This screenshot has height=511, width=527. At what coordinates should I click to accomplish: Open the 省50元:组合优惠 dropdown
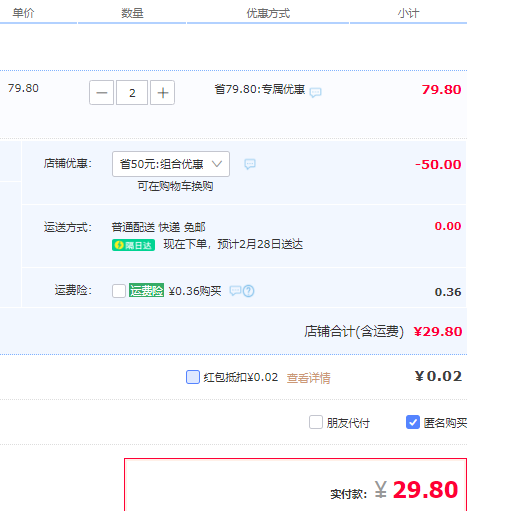(171, 164)
